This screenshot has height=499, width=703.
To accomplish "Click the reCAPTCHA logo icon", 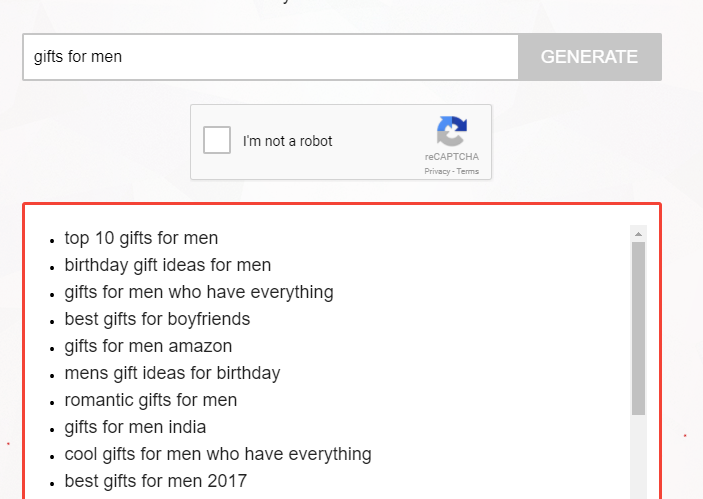I will tap(452, 131).
